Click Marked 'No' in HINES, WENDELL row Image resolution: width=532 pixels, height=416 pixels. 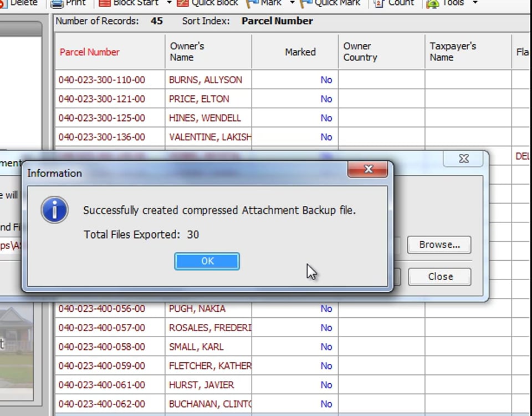coord(326,118)
